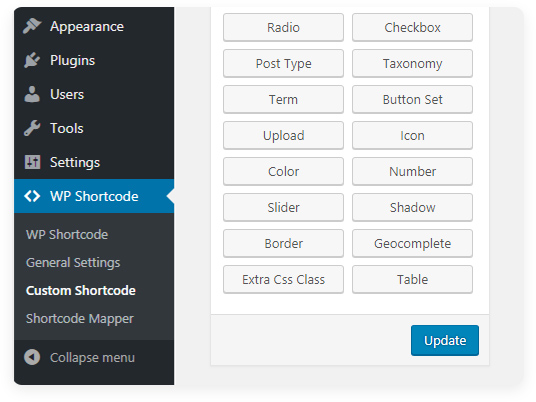Go to the Users menu
The width and height of the screenshot is (536, 402).
(x=94, y=94)
